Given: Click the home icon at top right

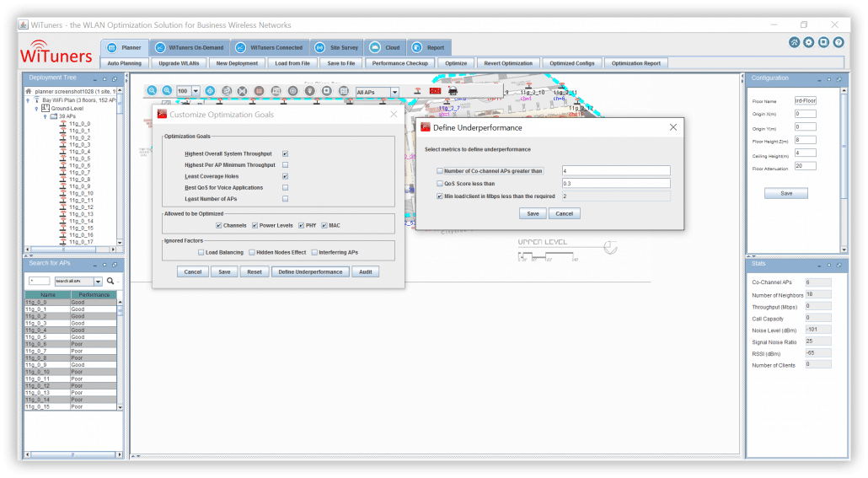Looking at the screenshot, I should coord(794,42).
